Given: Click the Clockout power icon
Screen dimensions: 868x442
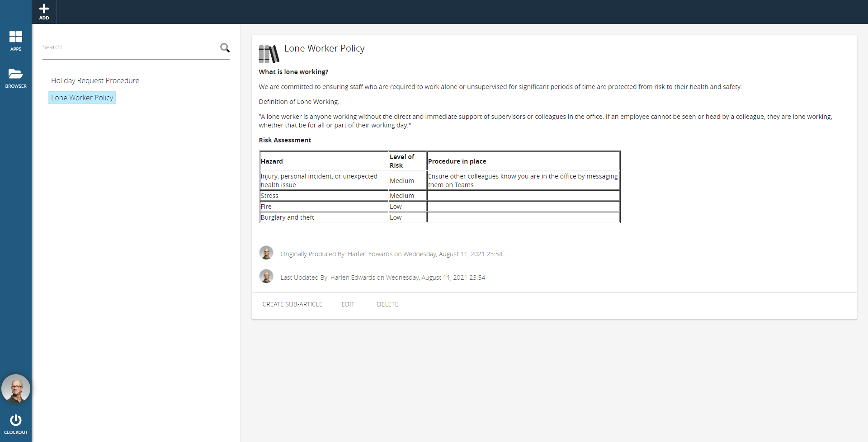Looking at the screenshot, I should [16, 421].
